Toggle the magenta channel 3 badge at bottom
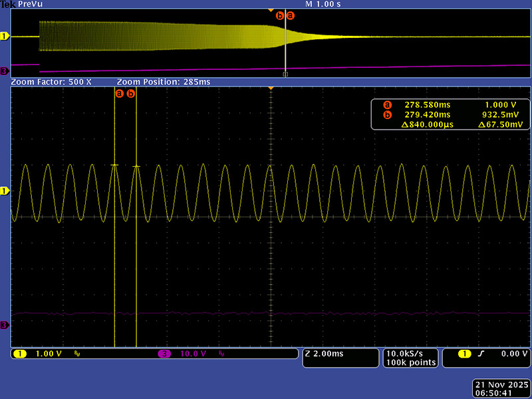The width and height of the screenshot is (532, 399). 164,354
